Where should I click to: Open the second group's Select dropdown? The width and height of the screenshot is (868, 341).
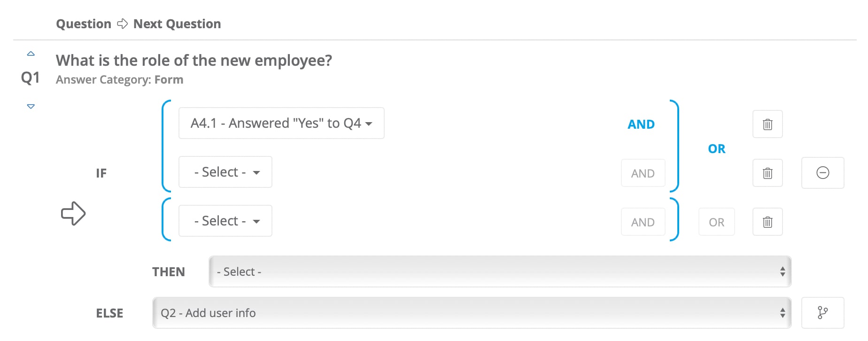pos(225,221)
